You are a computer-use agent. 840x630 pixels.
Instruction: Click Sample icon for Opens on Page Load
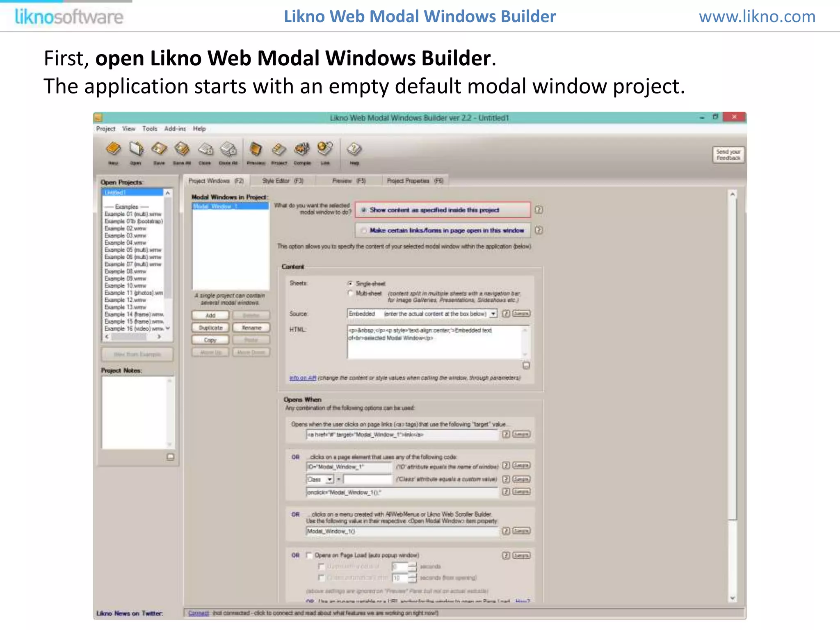point(521,555)
